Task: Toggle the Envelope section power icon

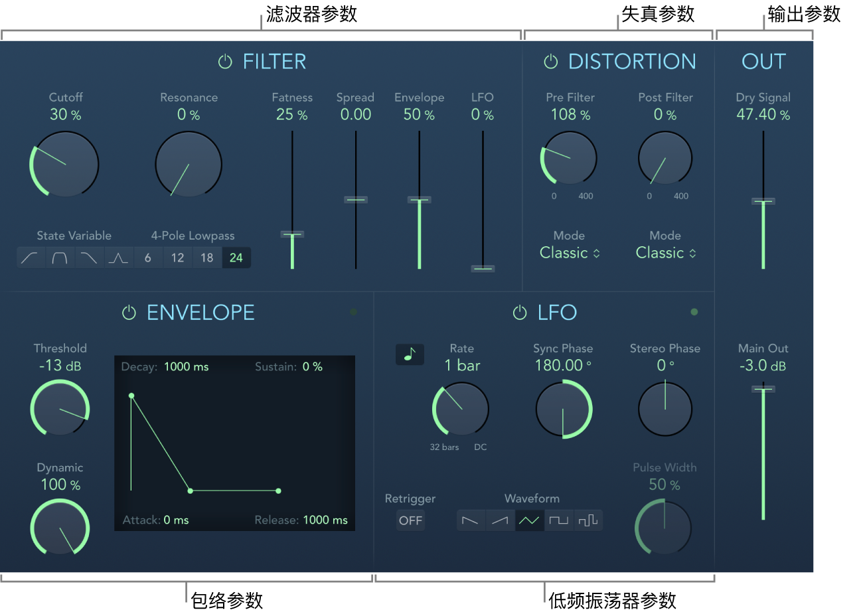Action: [129, 313]
